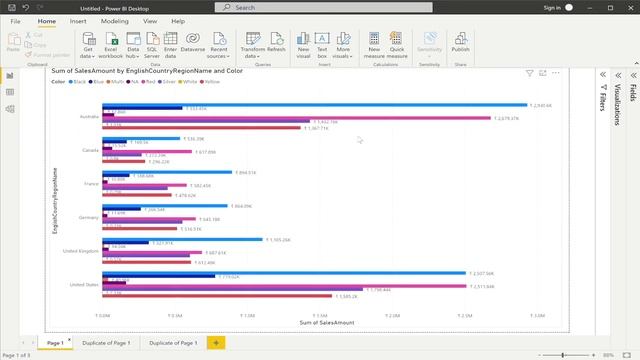Select the Blue legend item

96,82
